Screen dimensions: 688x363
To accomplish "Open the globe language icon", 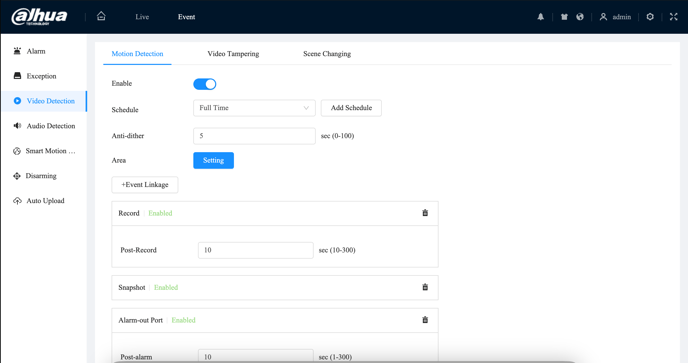I will pyautogui.click(x=580, y=17).
